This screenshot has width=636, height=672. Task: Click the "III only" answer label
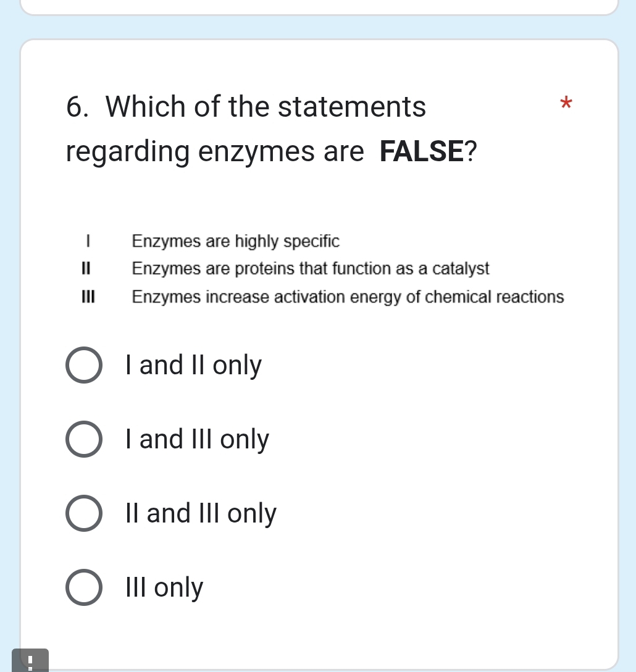(164, 587)
